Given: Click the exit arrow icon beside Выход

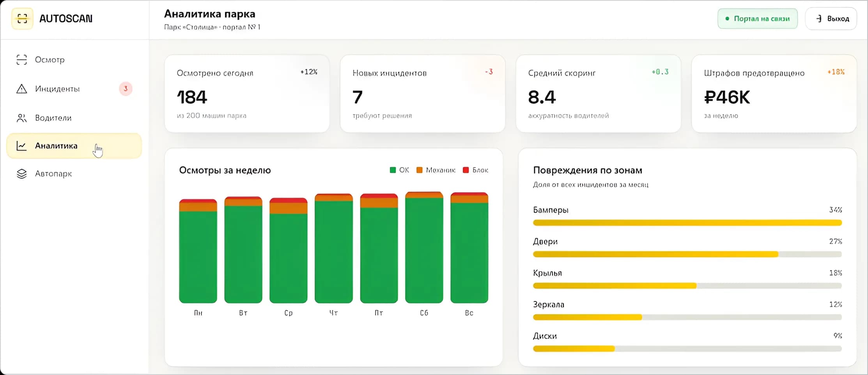Looking at the screenshot, I should click(819, 19).
